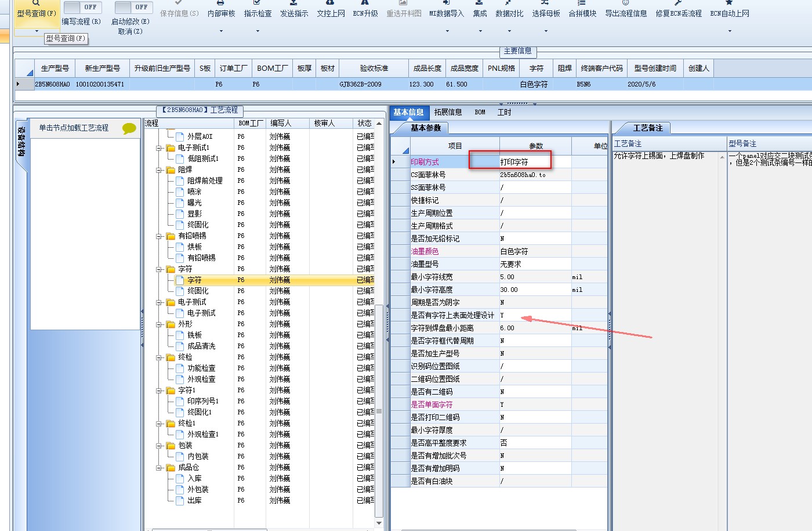Click the 内部审核 toolbar button
This screenshot has height=531, width=812.
pos(221,10)
